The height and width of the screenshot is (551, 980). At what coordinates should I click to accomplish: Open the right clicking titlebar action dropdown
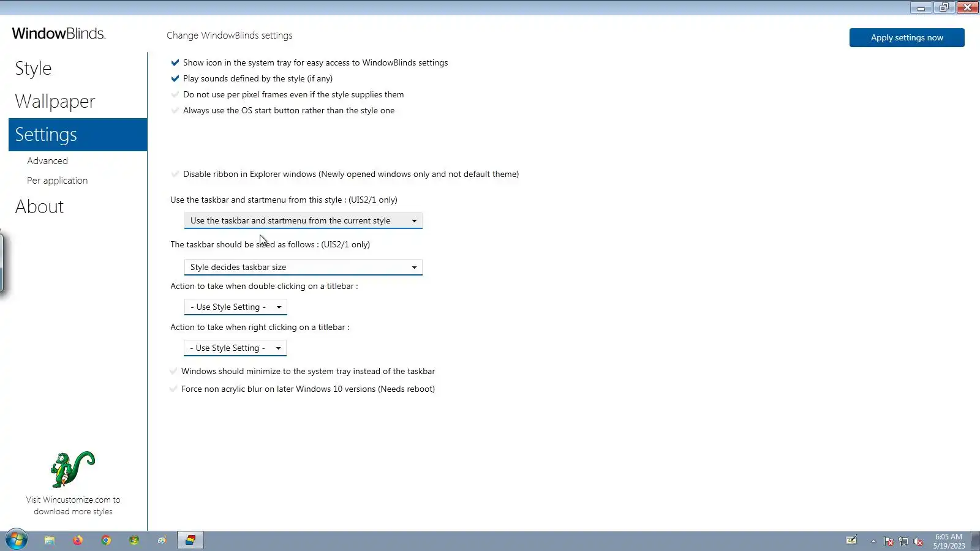(235, 348)
